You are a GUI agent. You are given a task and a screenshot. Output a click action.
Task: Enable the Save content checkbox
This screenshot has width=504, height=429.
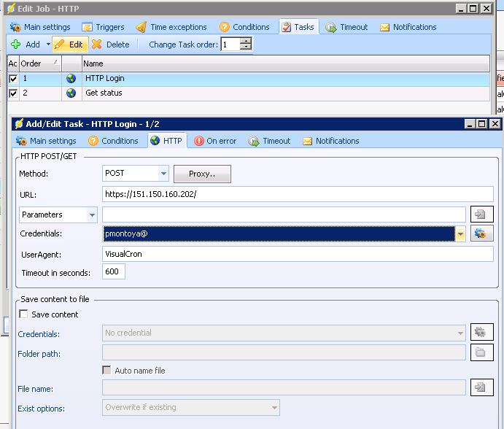tap(24, 314)
